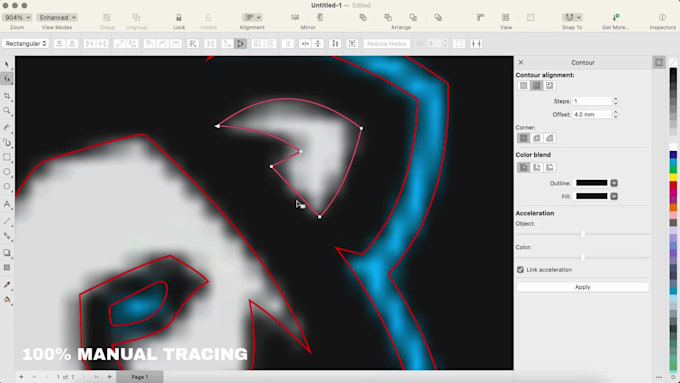
Task: Select the second Corner style option
Action: point(536,138)
